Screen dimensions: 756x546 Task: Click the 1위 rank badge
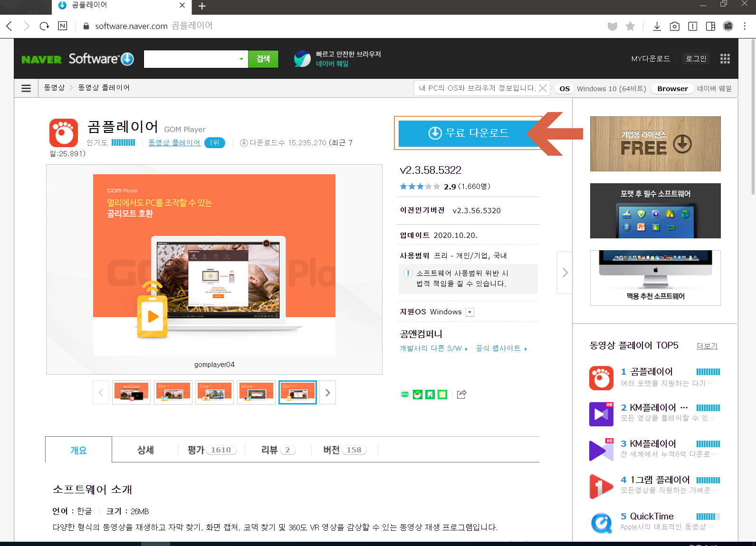[214, 142]
